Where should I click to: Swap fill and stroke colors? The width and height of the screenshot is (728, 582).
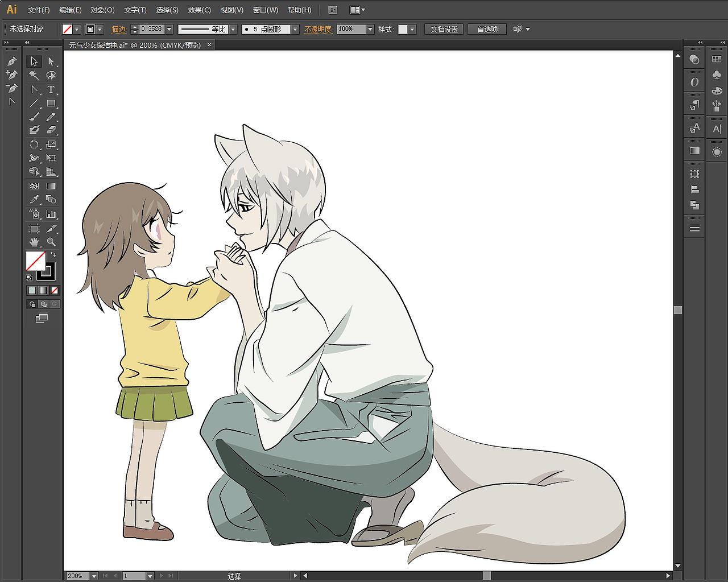click(x=53, y=254)
